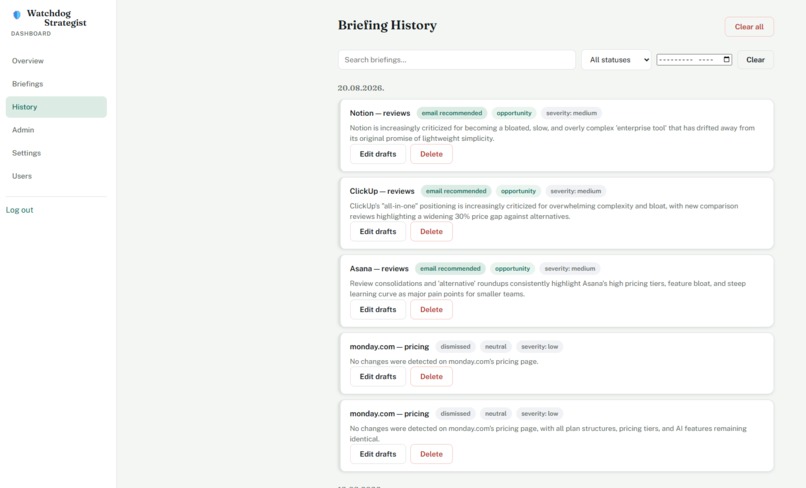Click the Notion — reviews title
This screenshot has height=488, width=806.
[380, 113]
